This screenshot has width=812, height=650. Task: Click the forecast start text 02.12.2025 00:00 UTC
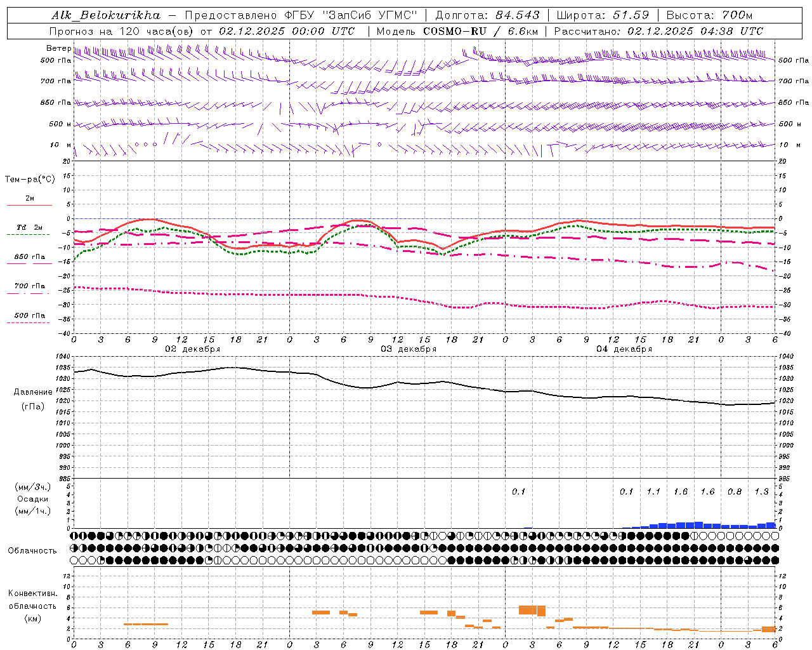coord(287,31)
